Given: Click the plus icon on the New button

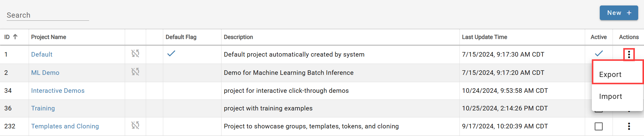Looking at the screenshot, I should [629, 13].
